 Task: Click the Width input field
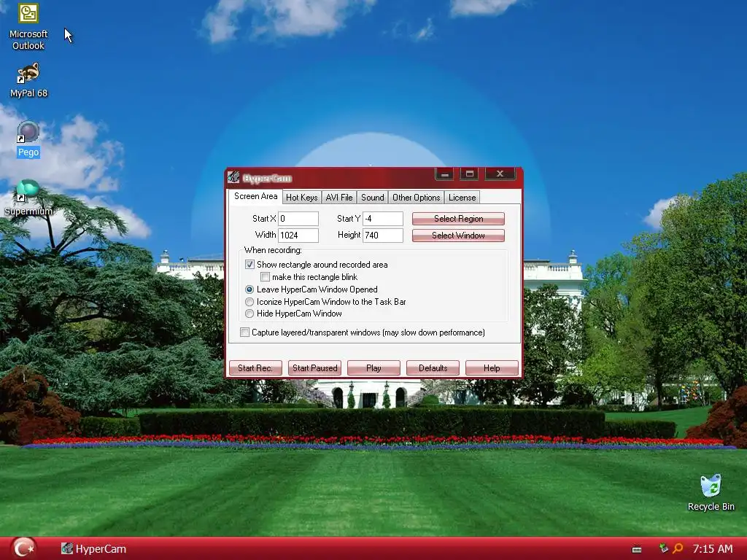click(x=298, y=236)
